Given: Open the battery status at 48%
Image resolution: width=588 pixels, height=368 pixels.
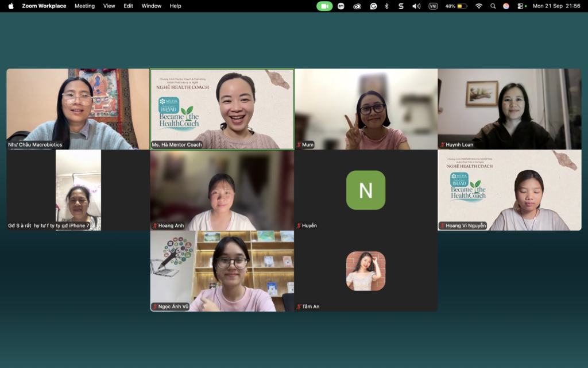Looking at the screenshot, I should tap(456, 6).
